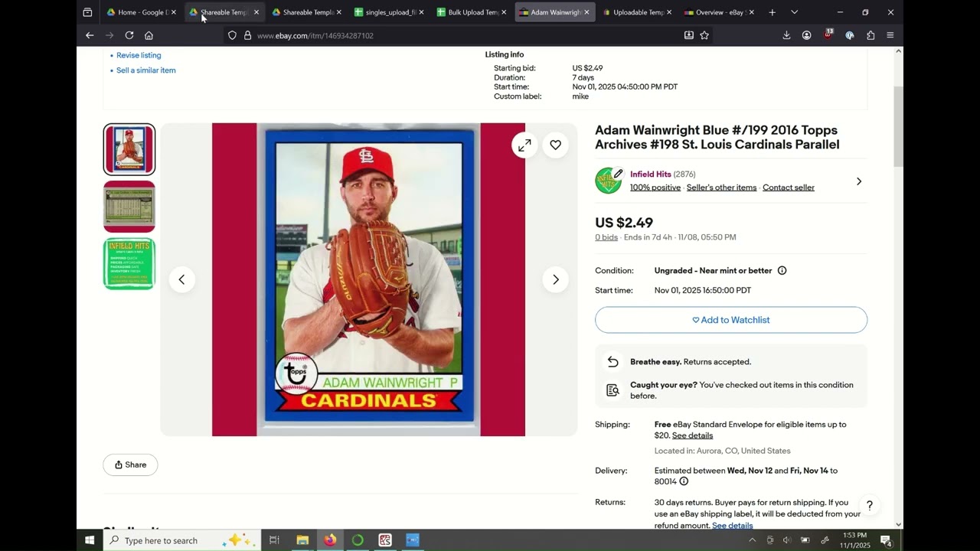
Task: Open the condition info icon
Action: 782,270
